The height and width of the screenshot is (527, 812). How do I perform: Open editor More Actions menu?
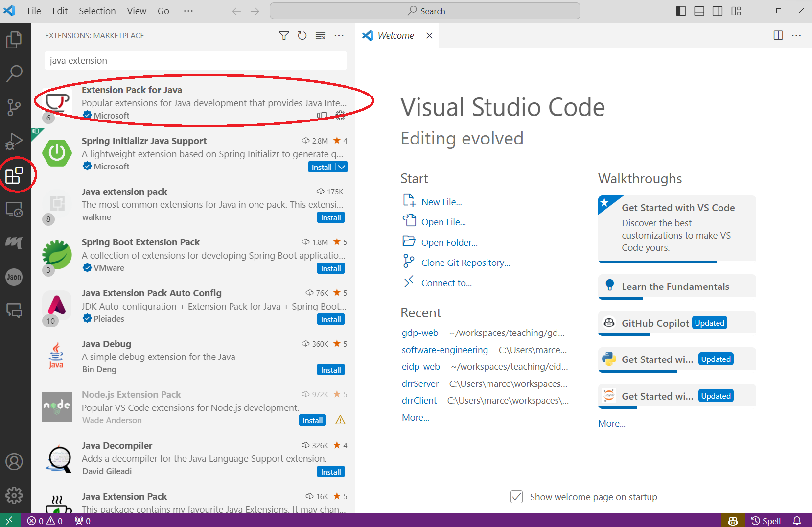coord(796,35)
